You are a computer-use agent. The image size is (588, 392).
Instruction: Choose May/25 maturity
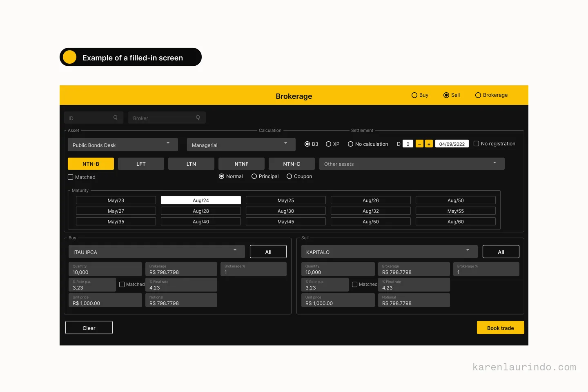(x=286, y=200)
